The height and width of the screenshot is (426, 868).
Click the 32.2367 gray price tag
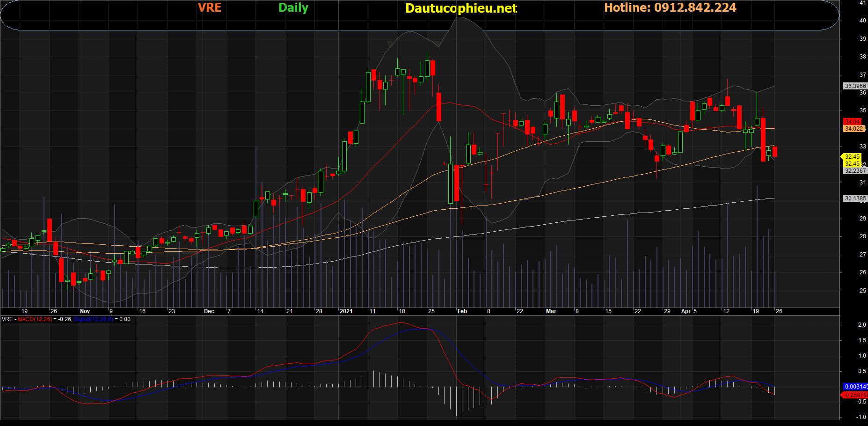point(855,171)
